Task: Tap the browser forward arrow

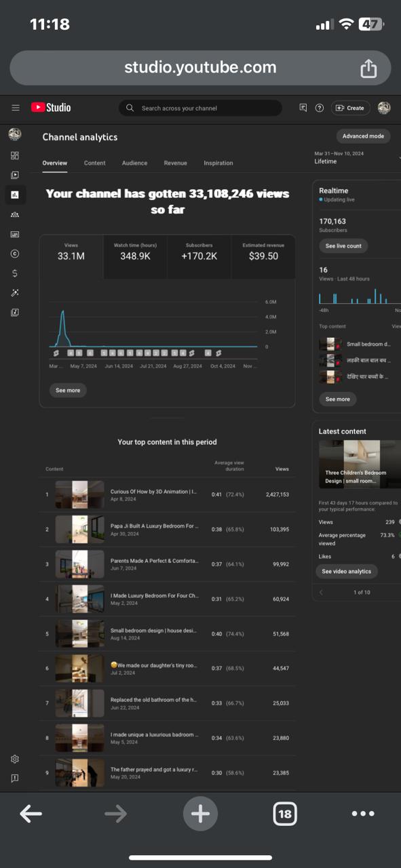Action: (x=115, y=814)
